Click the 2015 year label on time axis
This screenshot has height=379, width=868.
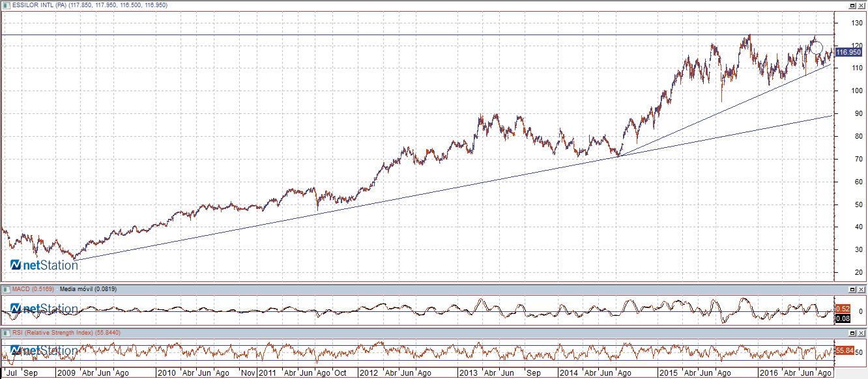pyautogui.click(x=668, y=374)
